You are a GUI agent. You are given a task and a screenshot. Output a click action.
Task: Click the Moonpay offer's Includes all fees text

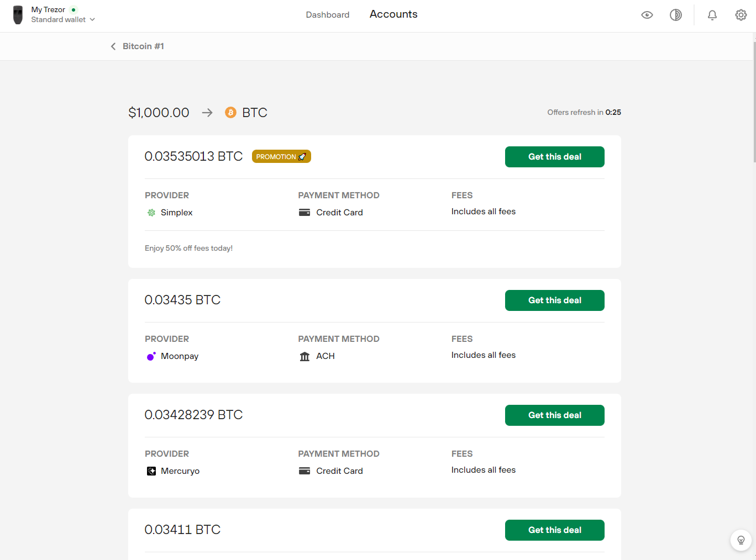click(484, 355)
